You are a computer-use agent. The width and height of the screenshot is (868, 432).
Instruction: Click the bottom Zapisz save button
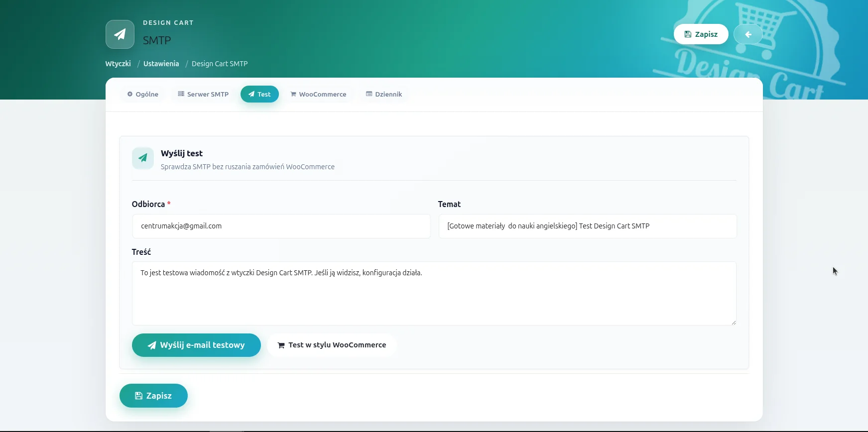[x=153, y=396]
